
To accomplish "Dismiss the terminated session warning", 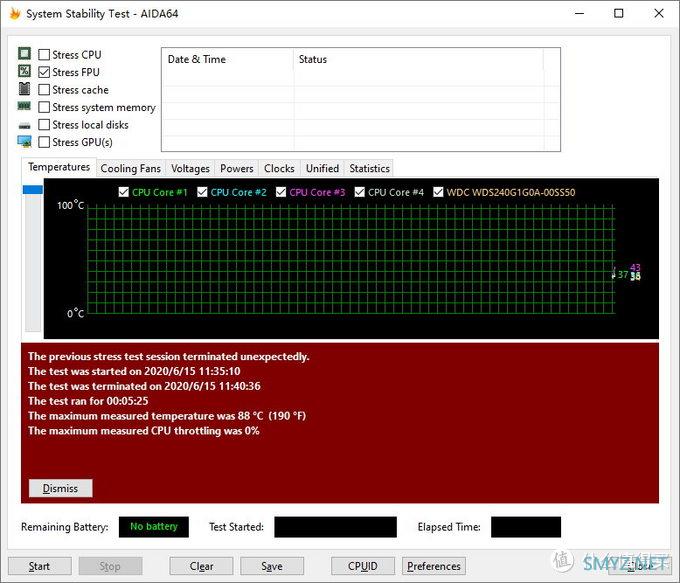I will 60,488.
